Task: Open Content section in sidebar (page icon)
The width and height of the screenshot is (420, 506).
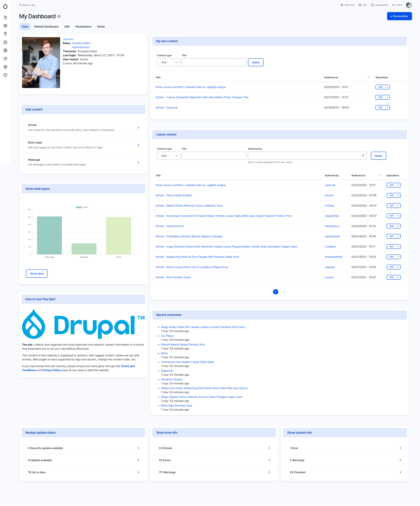Action: pyautogui.click(x=5, y=18)
